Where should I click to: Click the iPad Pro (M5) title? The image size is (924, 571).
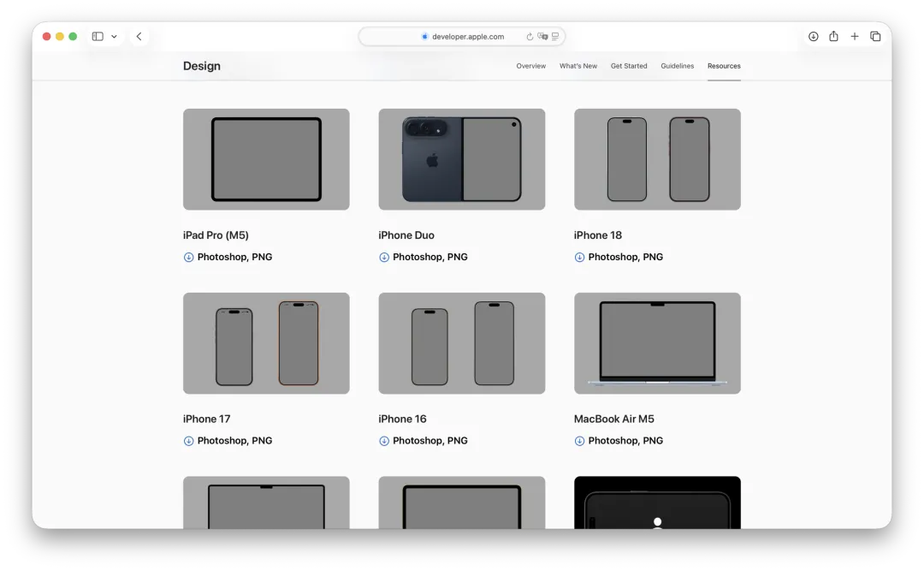[216, 235]
